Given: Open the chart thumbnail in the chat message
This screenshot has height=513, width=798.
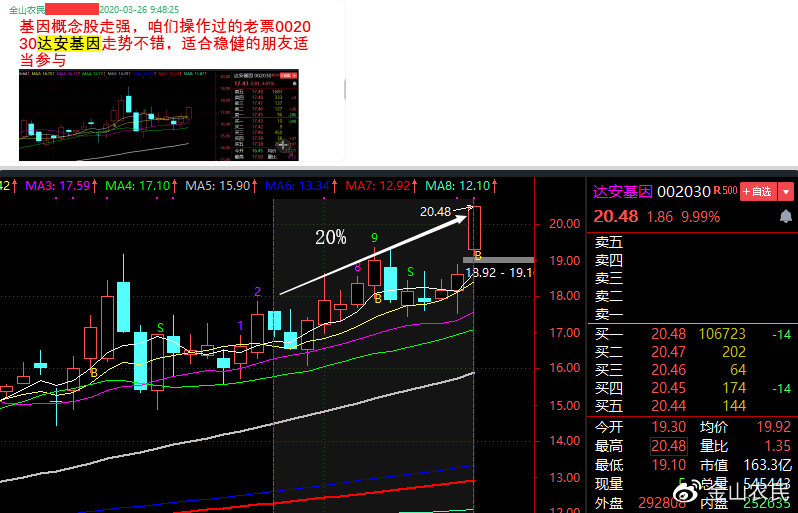Looking at the screenshot, I should coord(159,115).
